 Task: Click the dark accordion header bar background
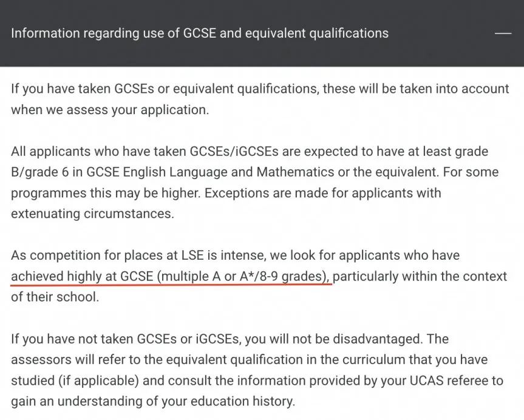tap(262, 33)
